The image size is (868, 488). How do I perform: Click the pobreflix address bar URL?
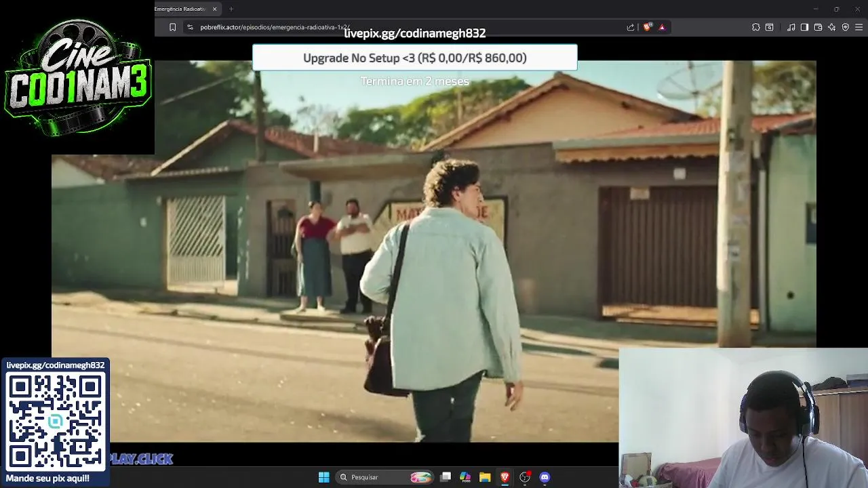click(275, 27)
